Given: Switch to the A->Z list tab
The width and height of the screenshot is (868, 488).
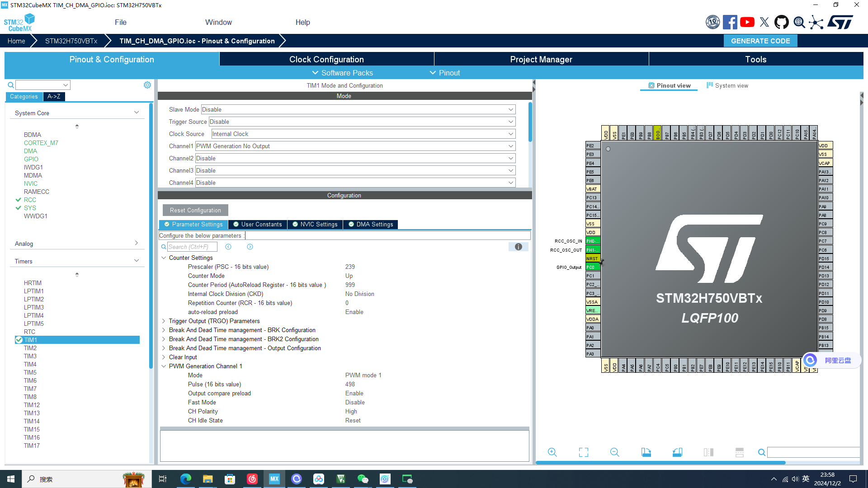Looking at the screenshot, I should click(x=54, y=96).
